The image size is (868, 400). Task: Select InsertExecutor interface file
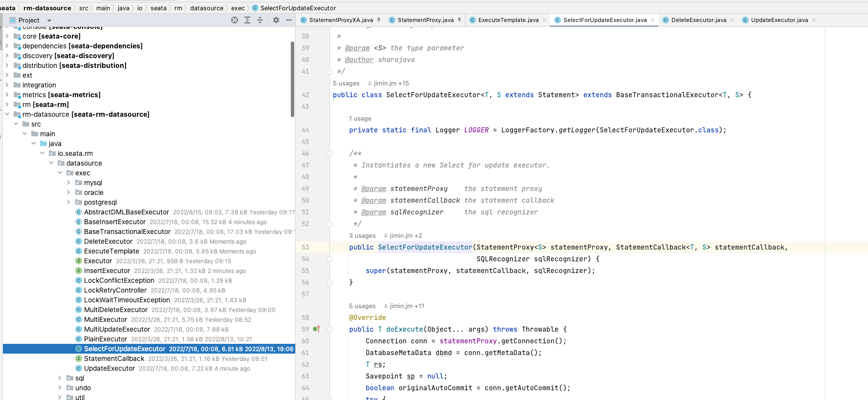(107, 271)
